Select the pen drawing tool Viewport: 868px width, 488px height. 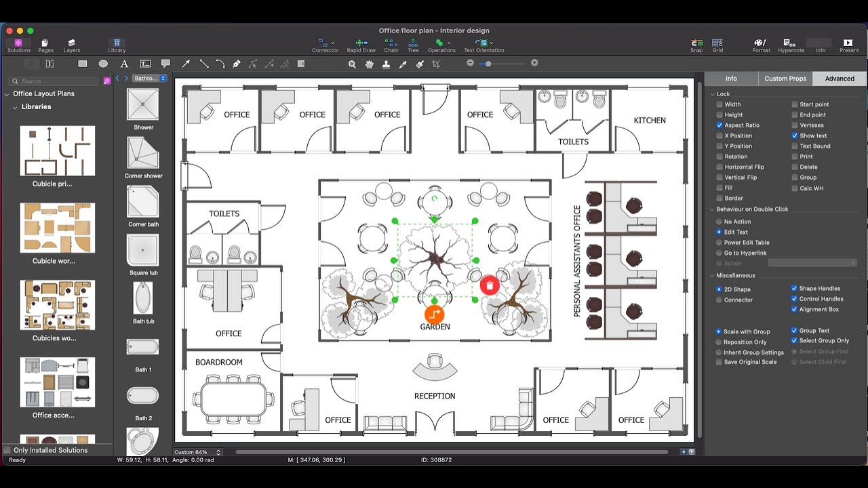click(237, 64)
